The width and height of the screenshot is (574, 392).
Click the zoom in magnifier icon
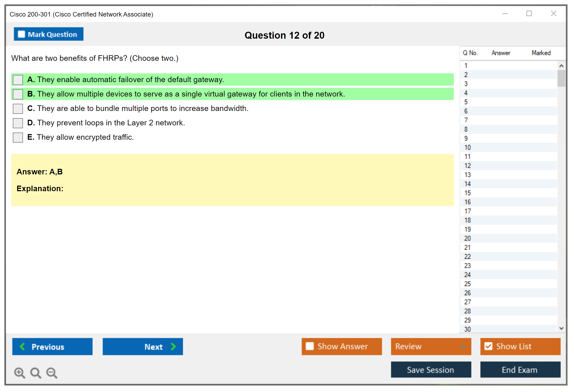19,373
